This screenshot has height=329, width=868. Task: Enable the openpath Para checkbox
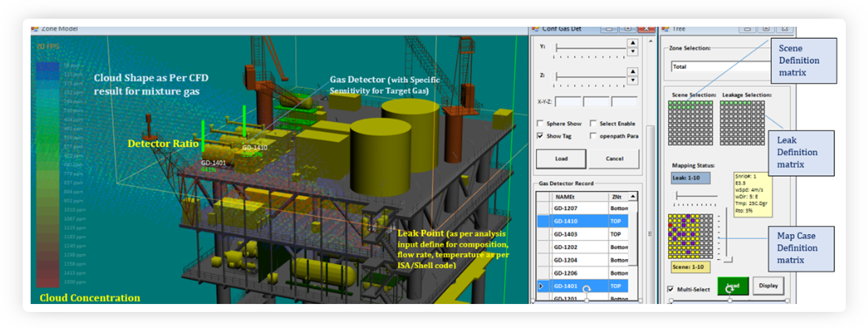pyautogui.click(x=593, y=136)
